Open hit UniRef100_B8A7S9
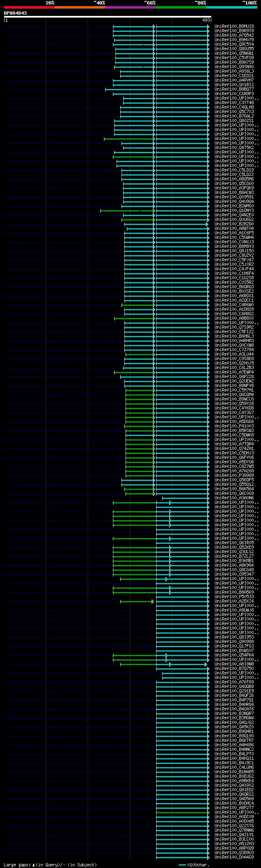The height and width of the screenshot is (868, 261). [x=234, y=62]
